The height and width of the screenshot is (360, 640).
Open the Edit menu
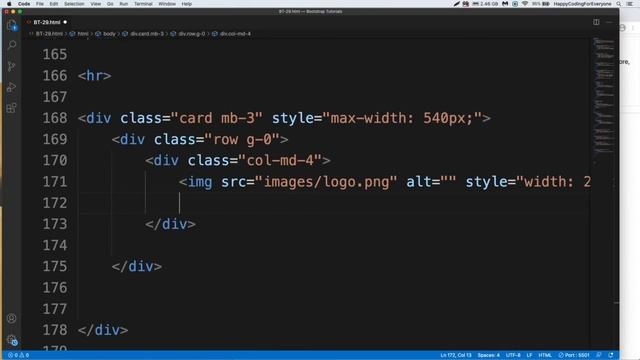pos(53,4)
